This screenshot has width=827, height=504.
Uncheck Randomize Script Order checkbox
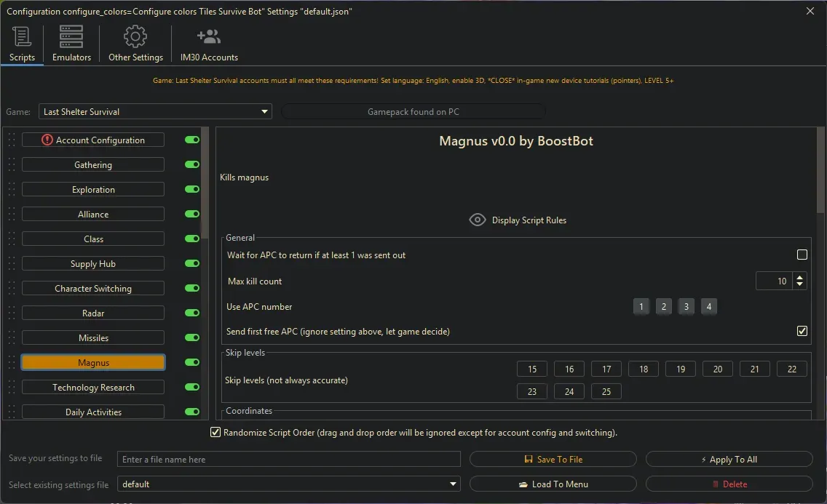pos(215,432)
